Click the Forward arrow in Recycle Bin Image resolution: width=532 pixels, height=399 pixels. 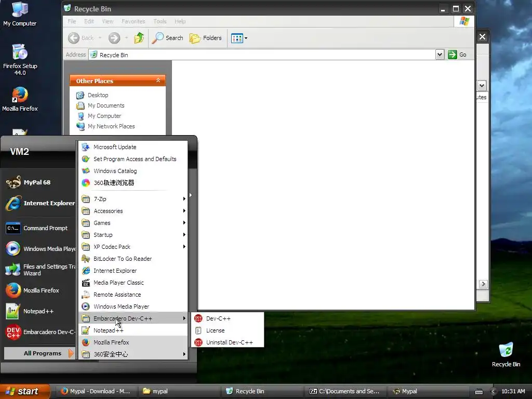pyautogui.click(x=114, y=37)
